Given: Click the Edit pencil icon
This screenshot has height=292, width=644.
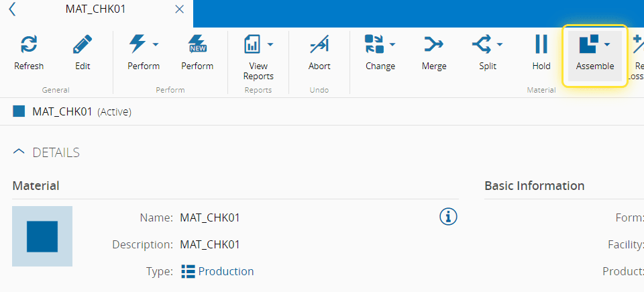Looking at the screenshot, I should pos(83,45).
